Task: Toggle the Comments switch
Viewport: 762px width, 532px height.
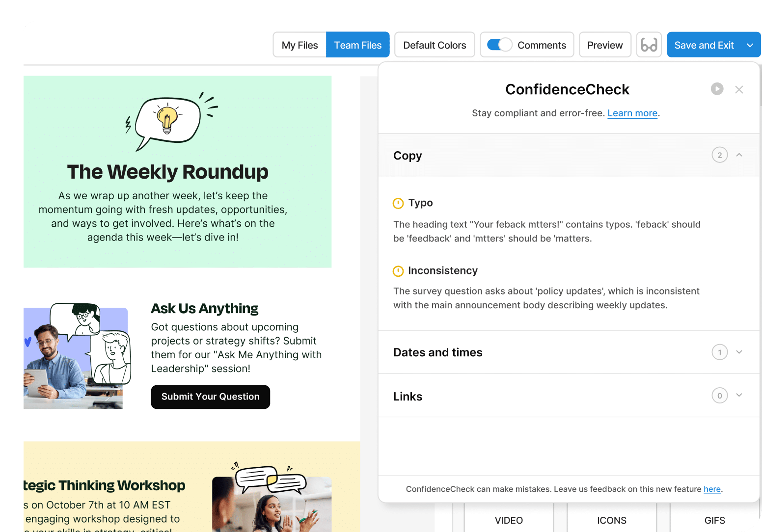Action: coord(499,45)
